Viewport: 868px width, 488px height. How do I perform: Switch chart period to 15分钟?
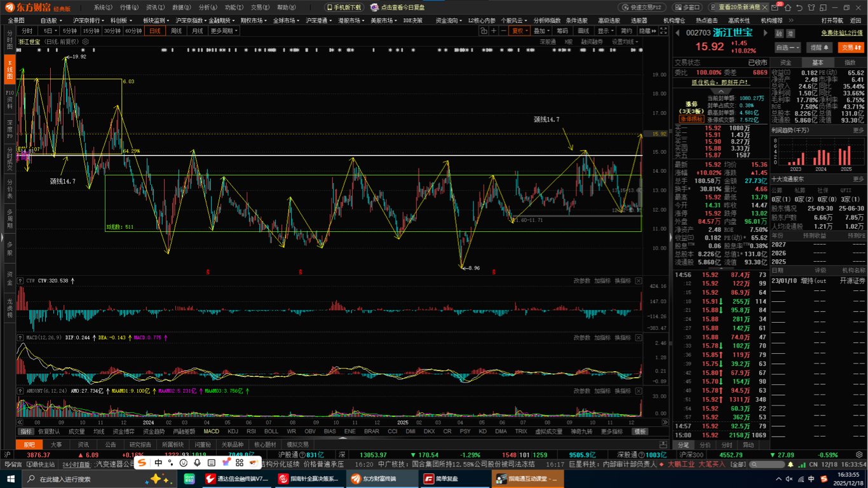tap(92, 30)
